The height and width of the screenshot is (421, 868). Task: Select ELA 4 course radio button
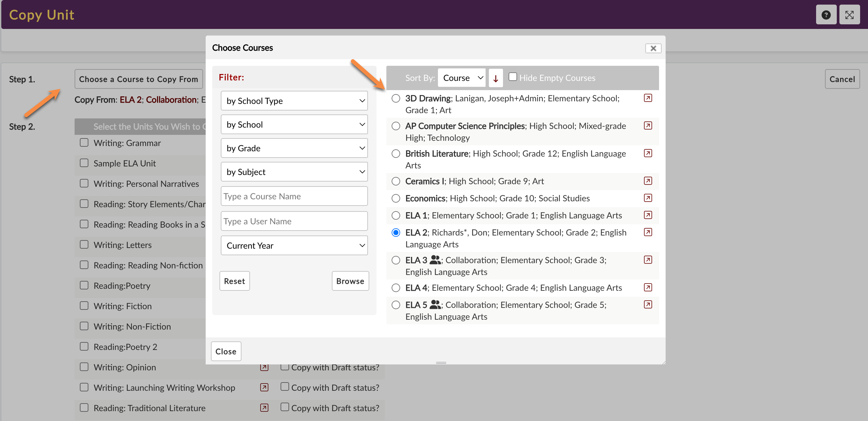point(396,288)
